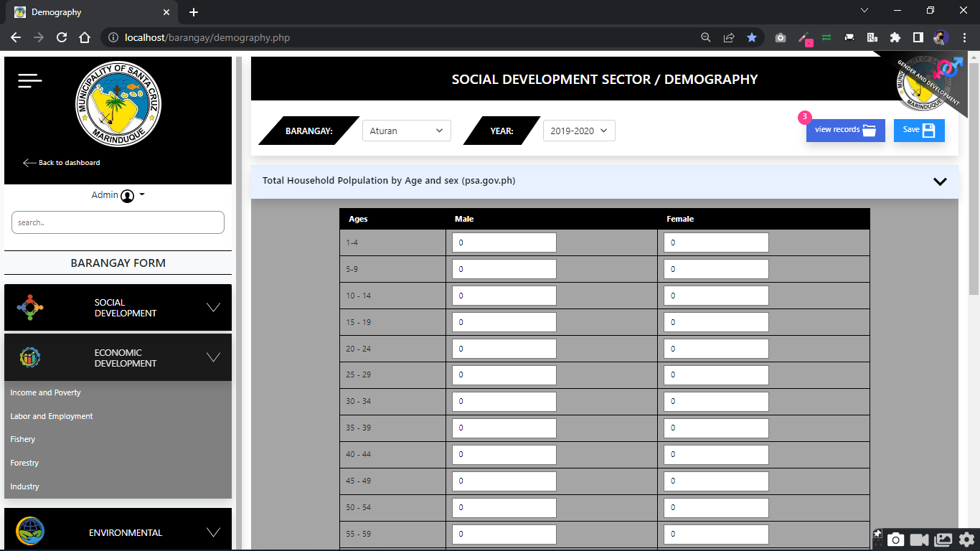Click the settings gear icon at bottom right
This screenshot has width=980, height=551.
pos(966,540)
